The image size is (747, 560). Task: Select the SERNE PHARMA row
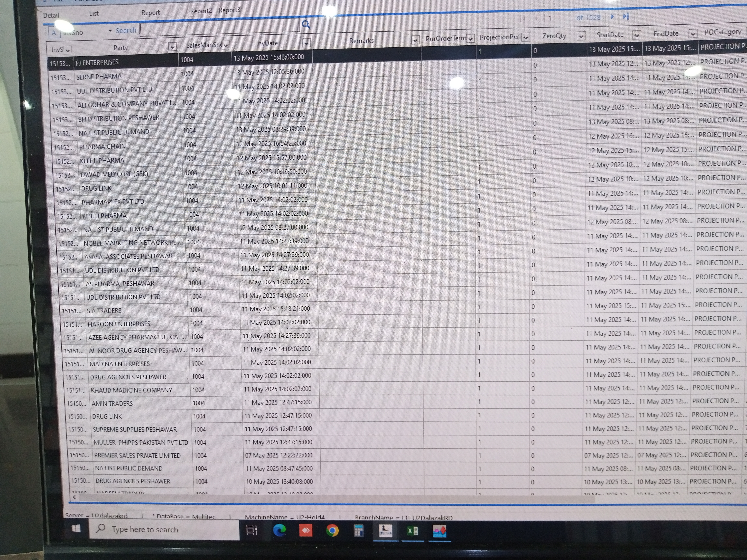tap(99, 77)
